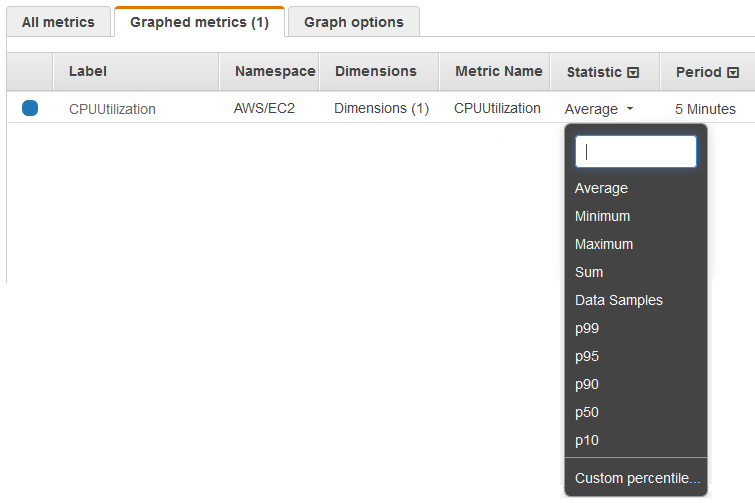Switch to the Graph options tab
The height and width of the screenshot is (503, 755).
pos(354,22)
